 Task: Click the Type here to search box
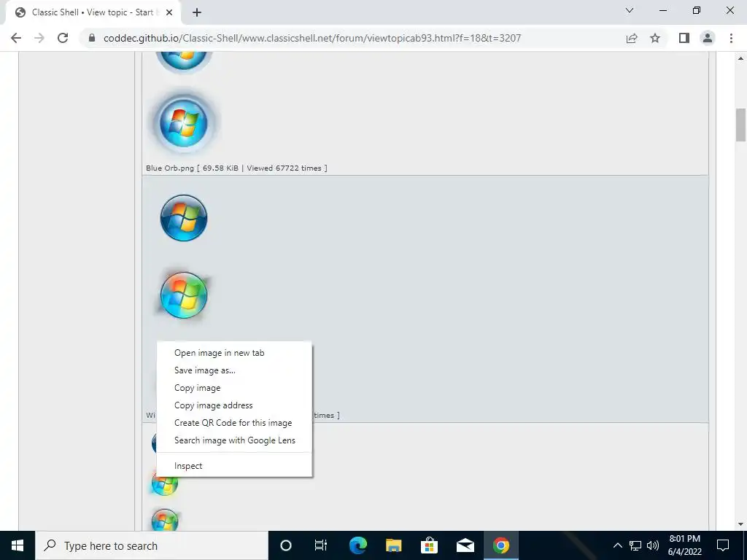coord(152,545)
